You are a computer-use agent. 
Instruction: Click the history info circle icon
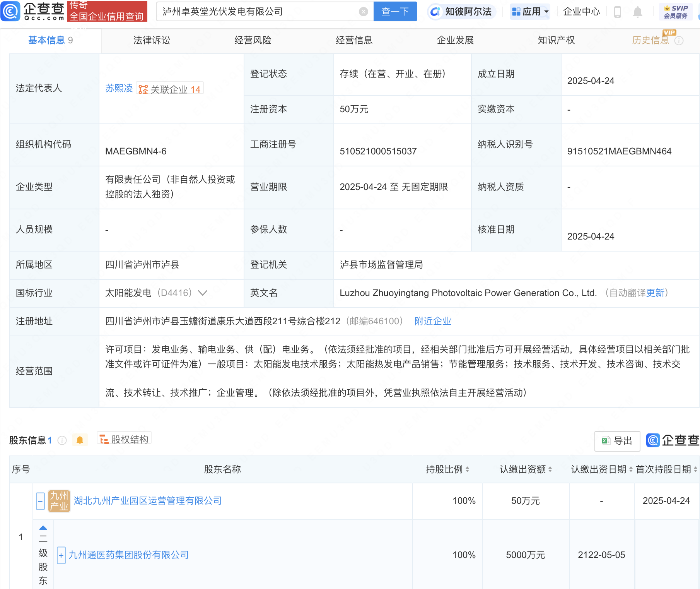679,41
